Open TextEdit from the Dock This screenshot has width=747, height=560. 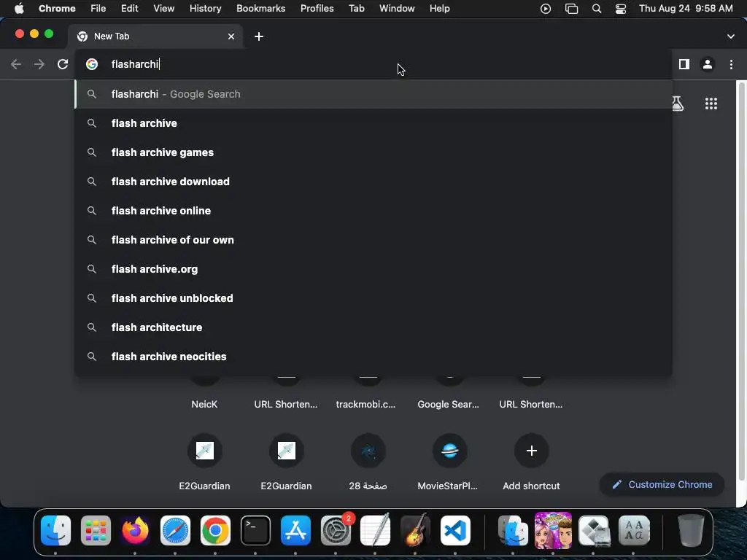(x=376, y=531)
